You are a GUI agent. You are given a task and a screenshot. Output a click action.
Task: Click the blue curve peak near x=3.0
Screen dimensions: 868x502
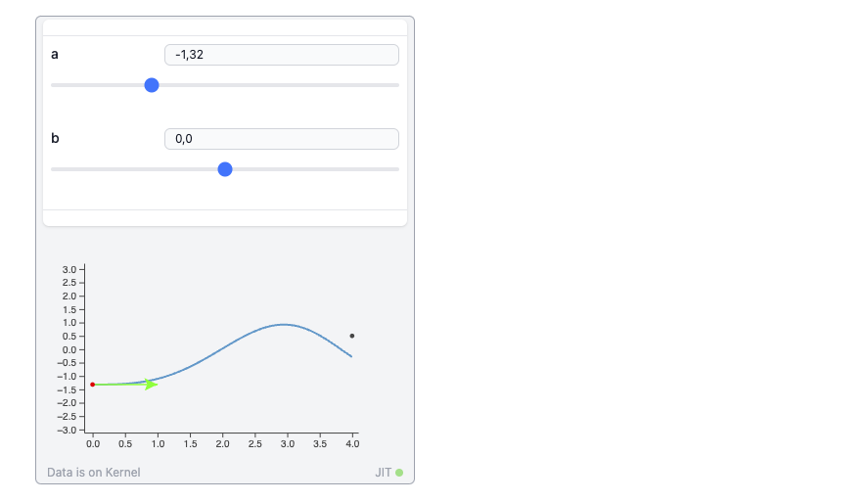pyautogui.click(x=285, y=324)
